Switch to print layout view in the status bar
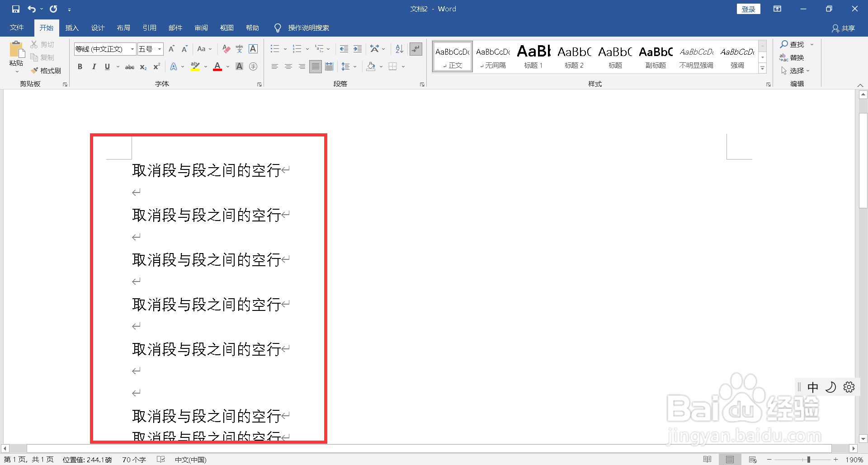868x465 pixels. pyautogui.click(x=730, y=460)
